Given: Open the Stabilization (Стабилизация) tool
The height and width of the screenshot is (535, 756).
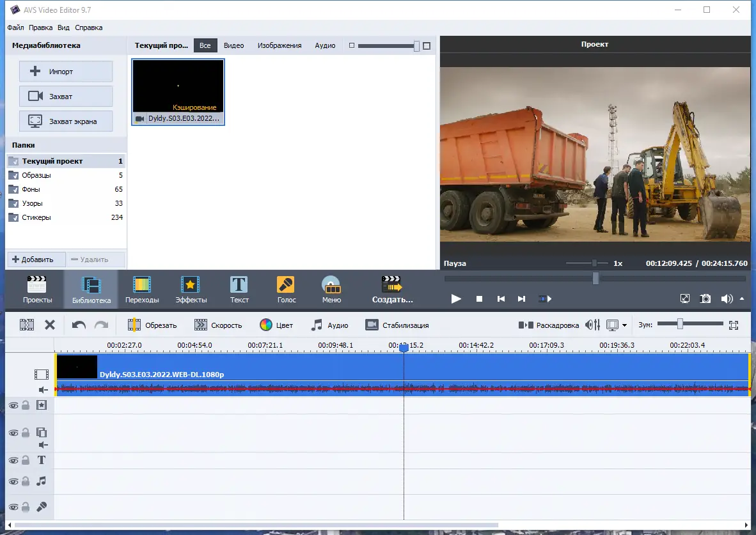Looking at the screenshot, I should point(397,325).
